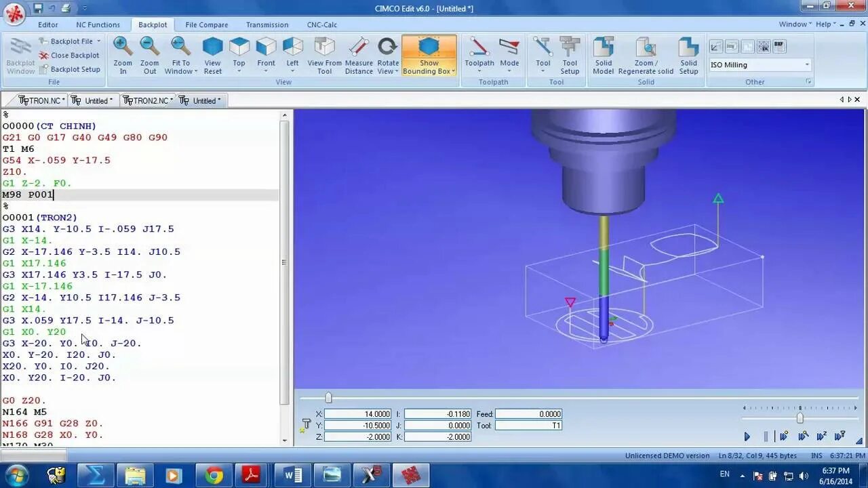Viewport: 868px width, 488px height.
Task: Open the Help menu
Action: click(827, 24)
